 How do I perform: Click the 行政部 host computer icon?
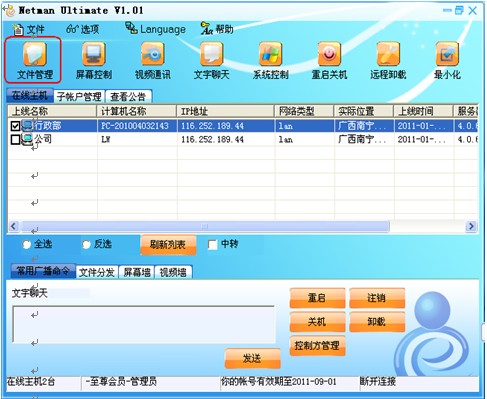[27, 126]
